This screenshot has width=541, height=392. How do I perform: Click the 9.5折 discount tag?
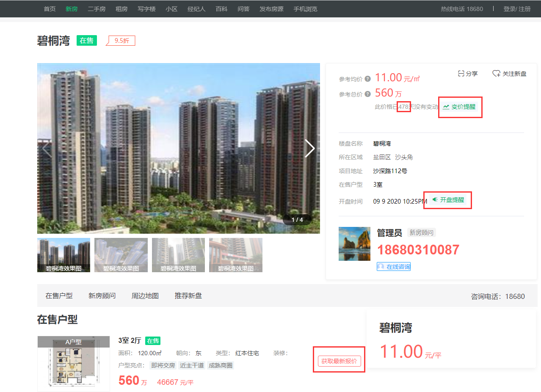point(120,41)
